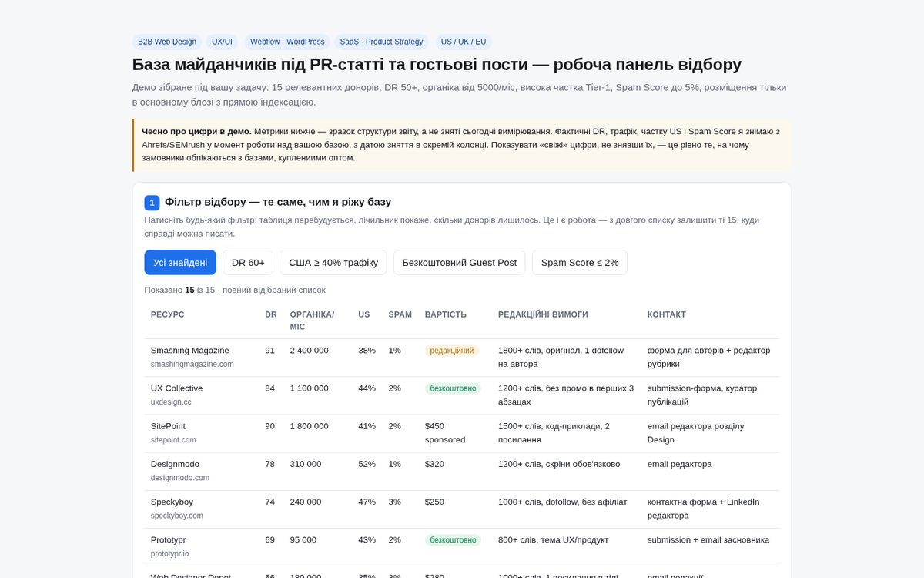Click the '95 000' organic traffic value

(303, 539)
